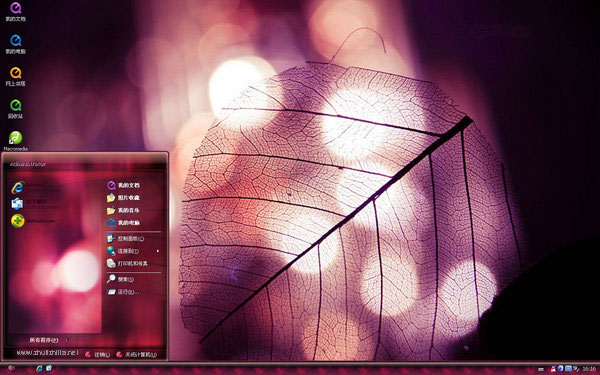Click the show desktop quick launch icon

[x=49, y=368]
